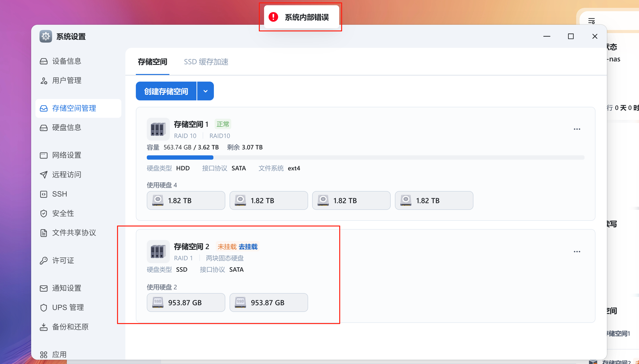Select the last 1.82 TB HDD disk
639x364 pixels.
coord(434,201)
